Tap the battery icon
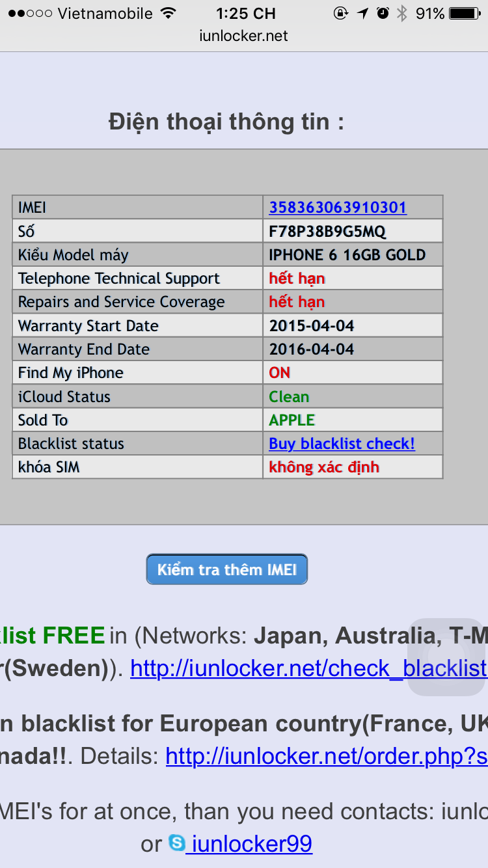 [465, 13]
